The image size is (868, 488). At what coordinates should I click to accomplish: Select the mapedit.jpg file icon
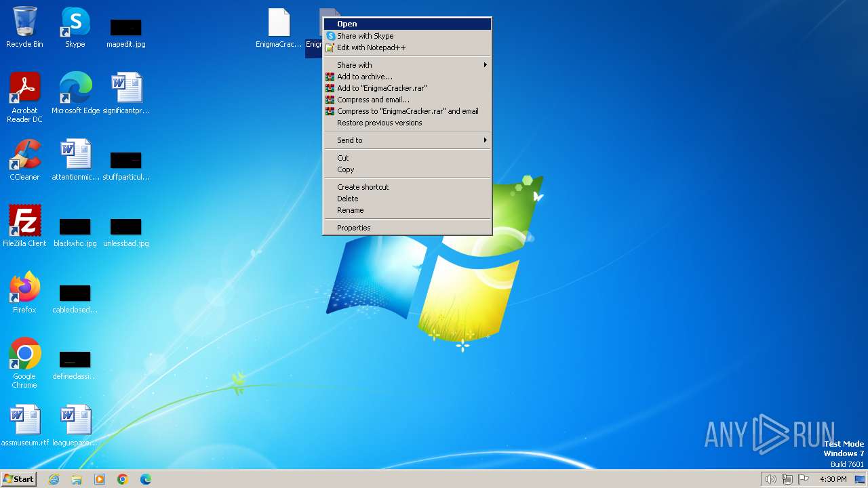coord(125,33)
